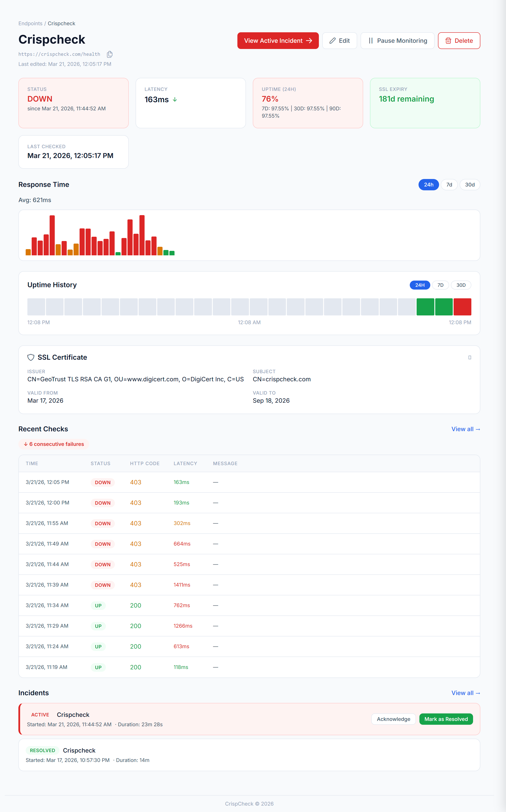
Task: Click the arrow icon on View Active Incident
Action: (309, 41)
